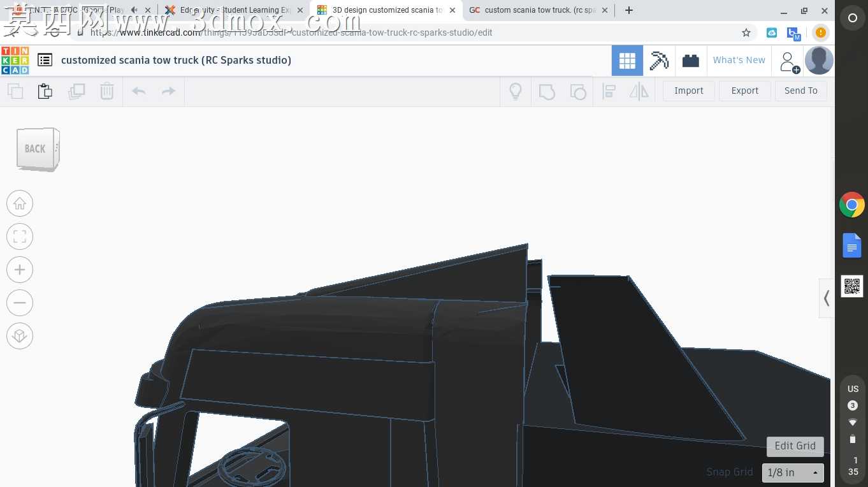This screenshot has width=868, height=487.
Task: Click Fit all in view button
Action: coord(20,236)
